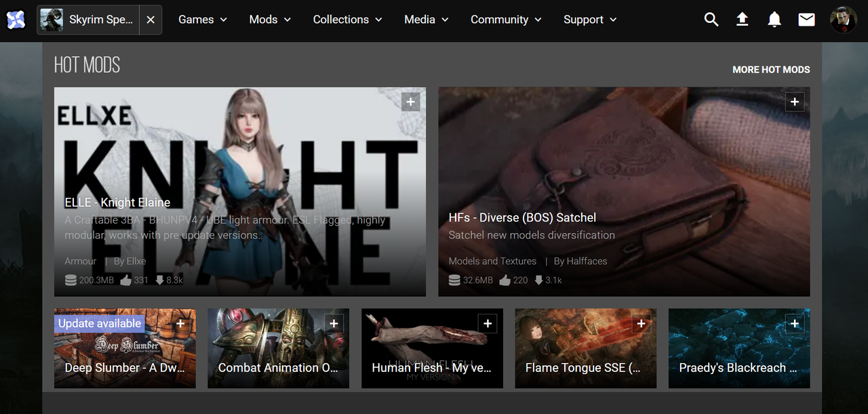868x414 pixels.
Task: Click the 220 endorsements count
Action: pos(520,280)
